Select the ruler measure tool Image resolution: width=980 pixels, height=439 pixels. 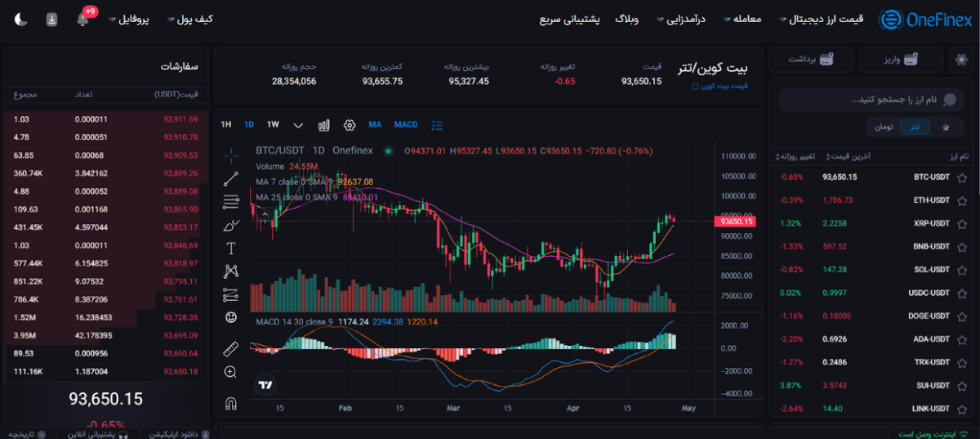coord(231,349)
